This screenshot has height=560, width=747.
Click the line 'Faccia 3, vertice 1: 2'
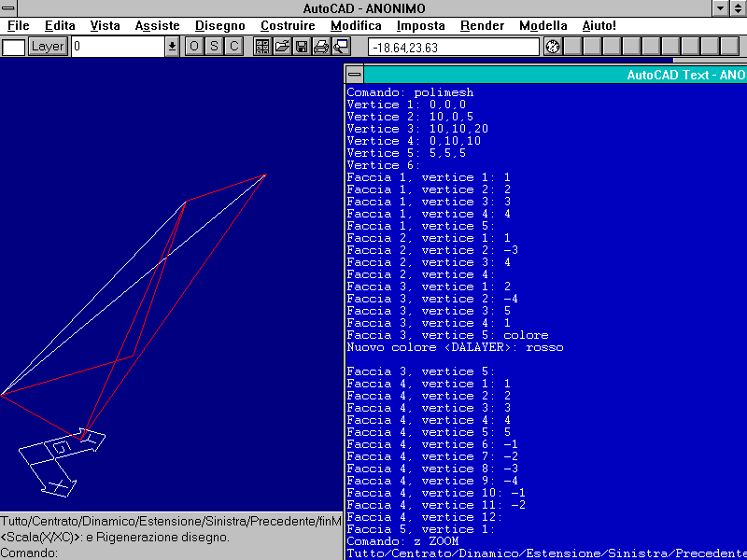click(x=429, y=287)
